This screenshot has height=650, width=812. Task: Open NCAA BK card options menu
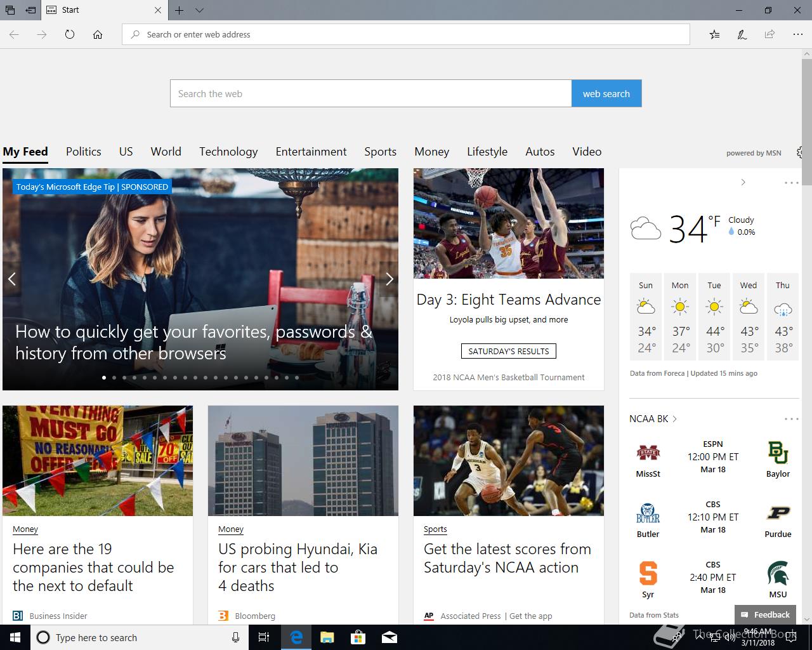click(792, 419)
